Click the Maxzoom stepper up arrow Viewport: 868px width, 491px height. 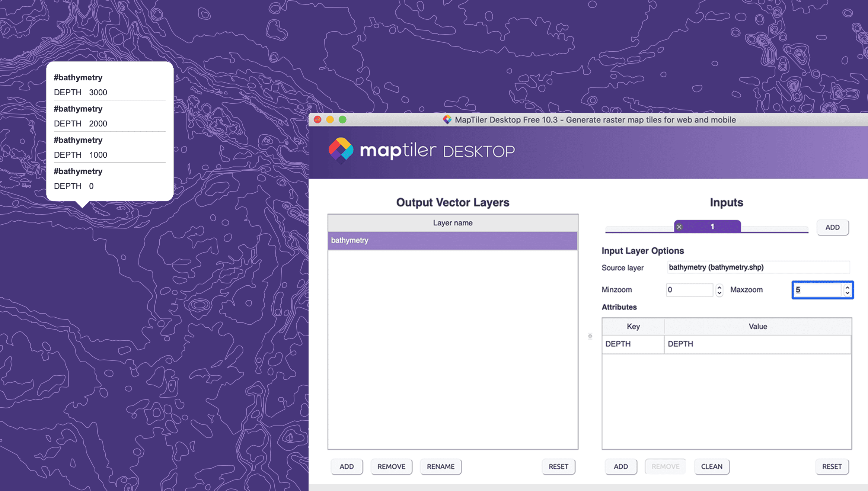pyautogui.click(x=847, y=287)
